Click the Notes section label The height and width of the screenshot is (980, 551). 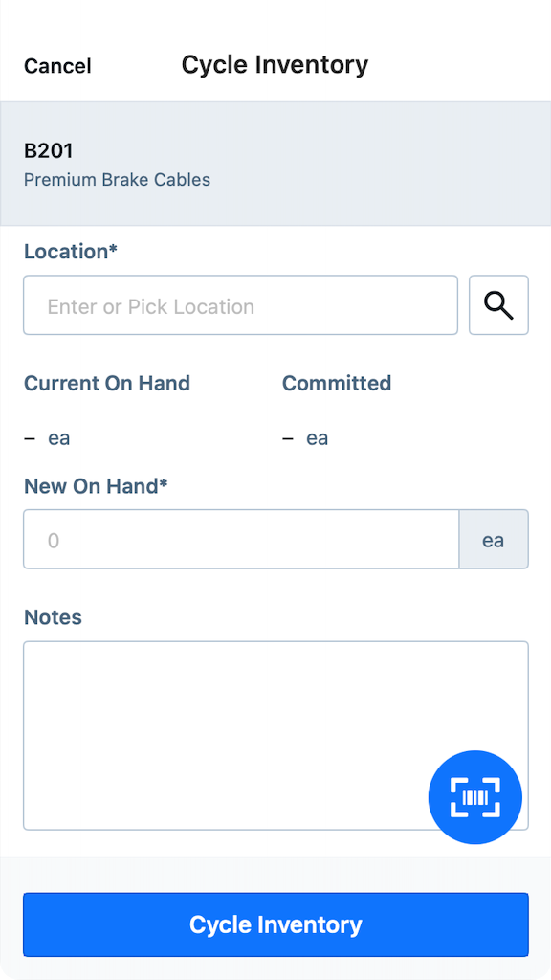[53, 617]
